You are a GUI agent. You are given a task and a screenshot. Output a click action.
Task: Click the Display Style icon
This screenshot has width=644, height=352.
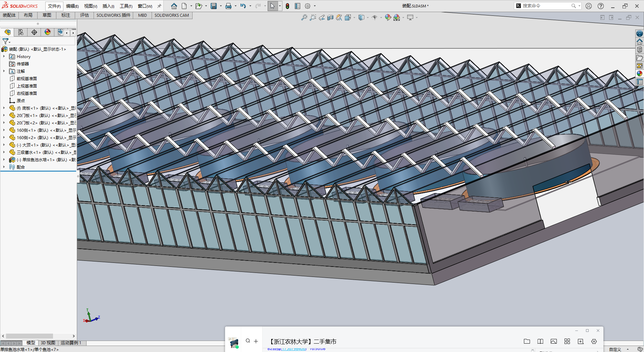click(361, 17)
